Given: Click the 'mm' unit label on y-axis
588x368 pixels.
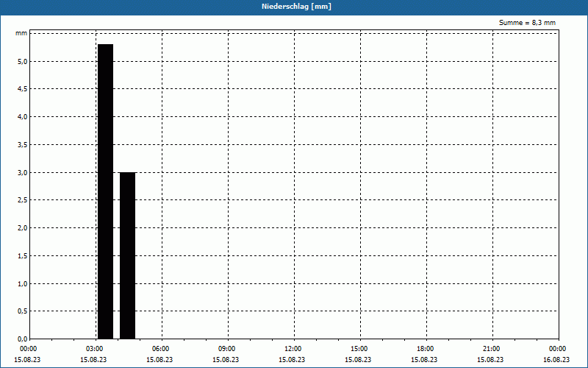Looking at the screenshot, I should pyautogui.click(x=21, y=33).
